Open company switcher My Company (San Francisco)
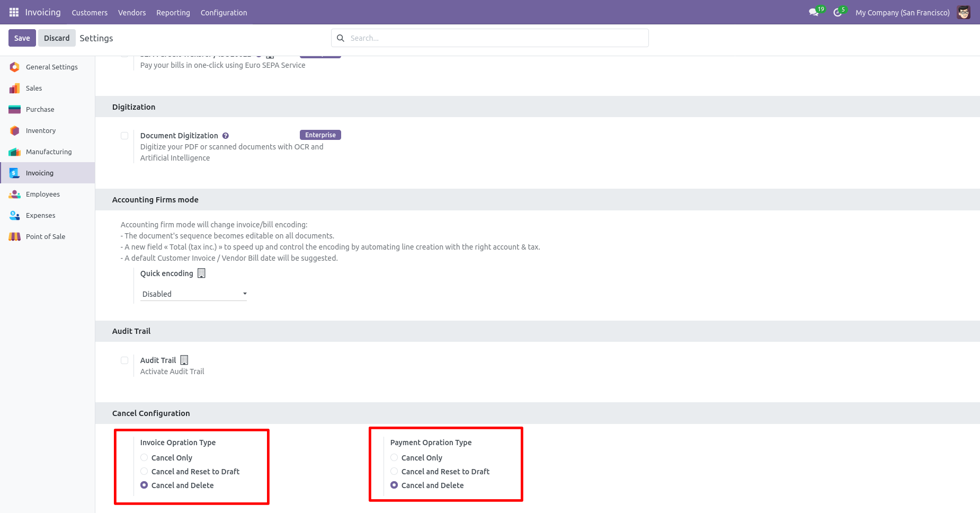 [x=902, y=12]
